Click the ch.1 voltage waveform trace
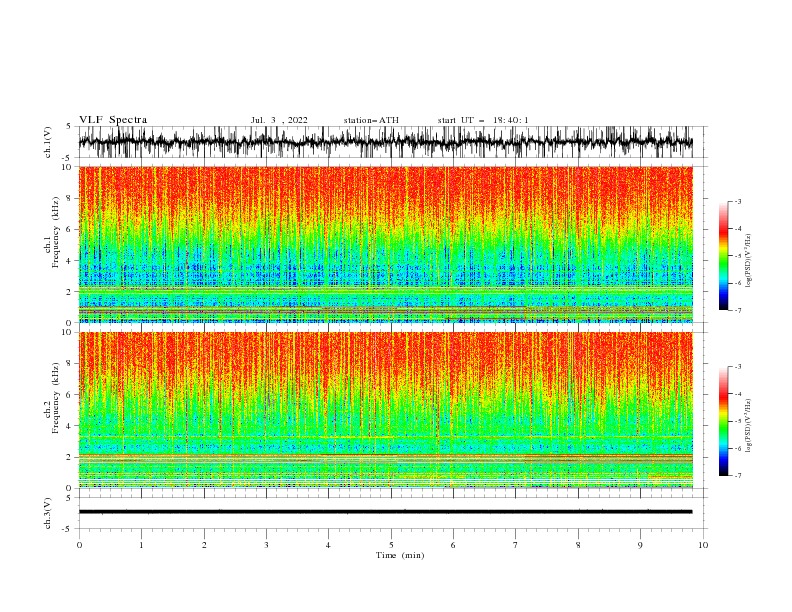Viewport: 792px width, 612px height. [x=385, y=142]
